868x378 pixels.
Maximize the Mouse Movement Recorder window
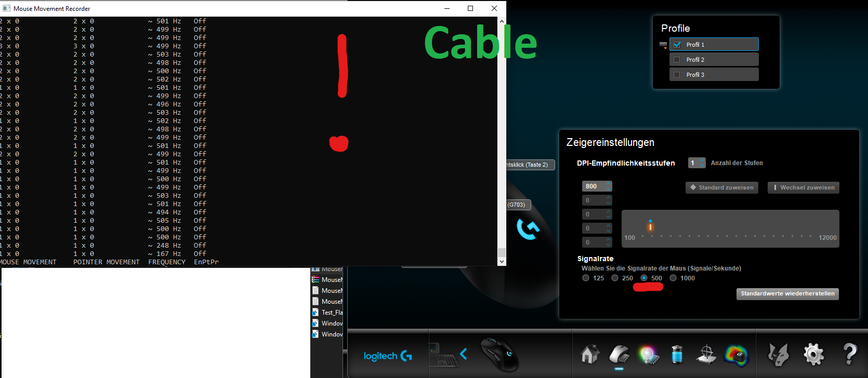(470, 8)
